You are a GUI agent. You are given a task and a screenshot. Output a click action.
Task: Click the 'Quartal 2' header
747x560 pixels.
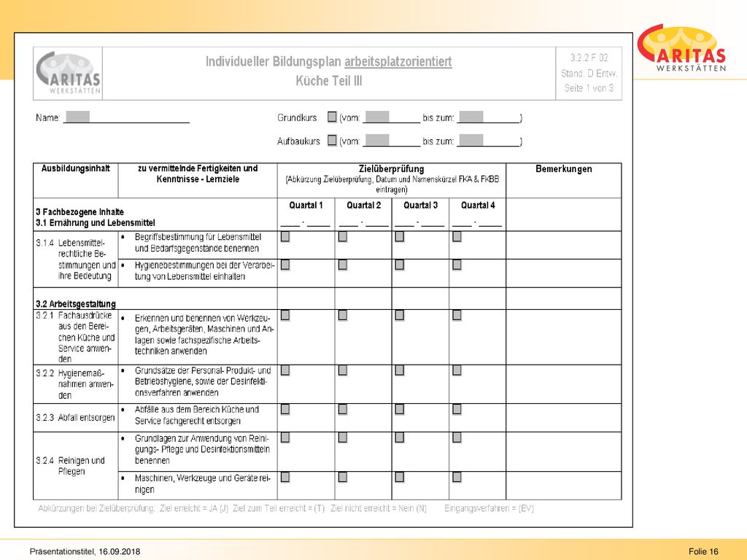tap(363, 205)
